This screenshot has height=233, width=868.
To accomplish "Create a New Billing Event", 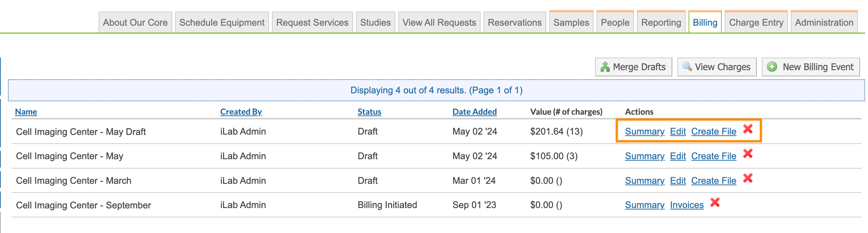I will coord(811,67).
